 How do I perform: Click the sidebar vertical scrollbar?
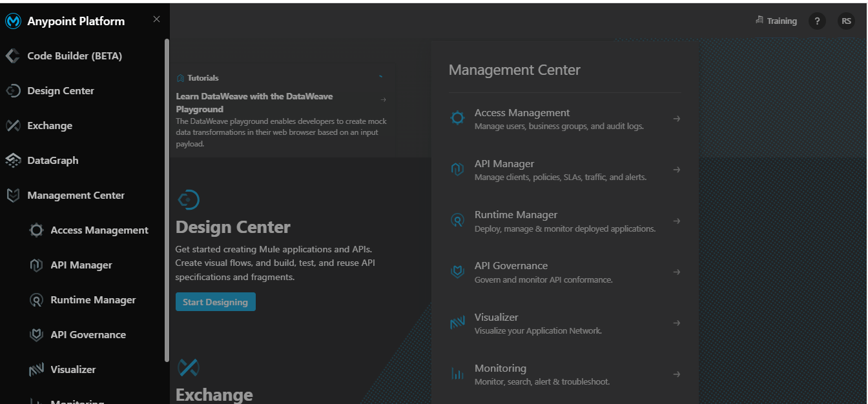167,200
